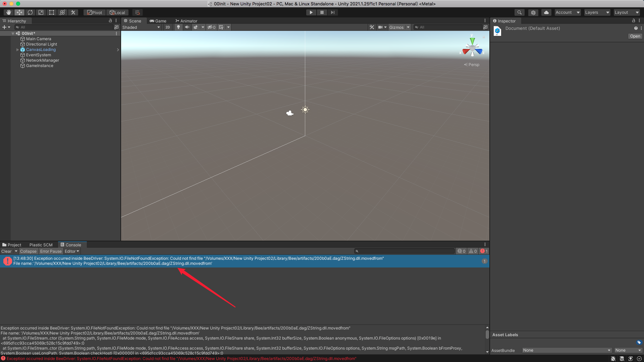This screenshot has width=644, height=362.
Task: Open the Plastic SCM tab
Action: (x=41, y=245)
